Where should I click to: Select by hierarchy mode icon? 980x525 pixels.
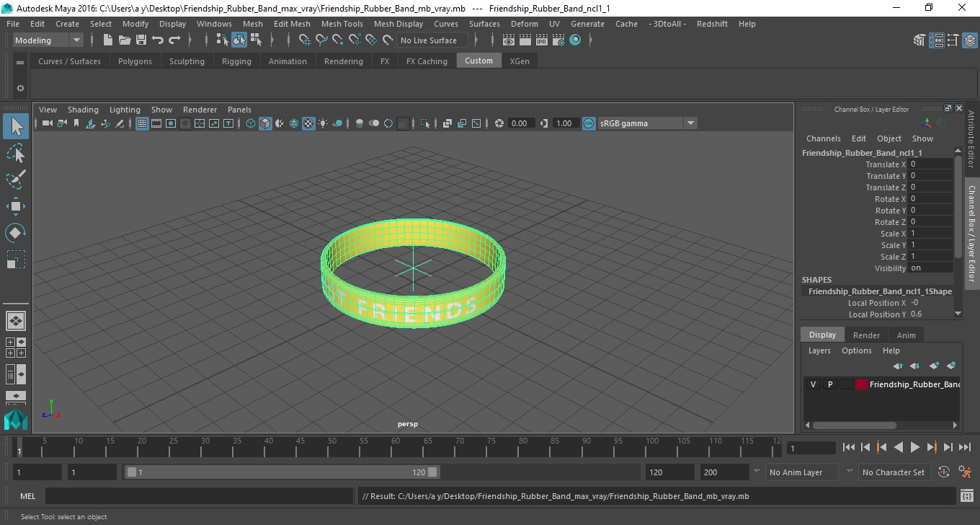(223, 40)
